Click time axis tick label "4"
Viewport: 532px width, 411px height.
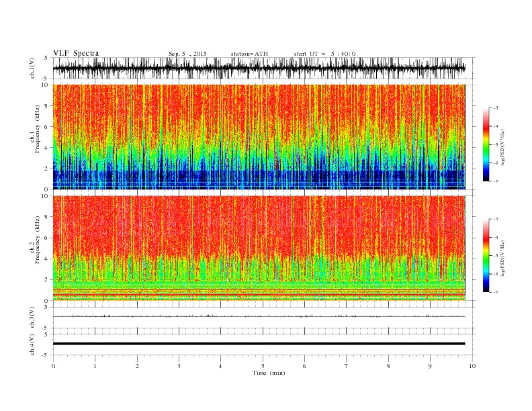[x=221, y=366]
